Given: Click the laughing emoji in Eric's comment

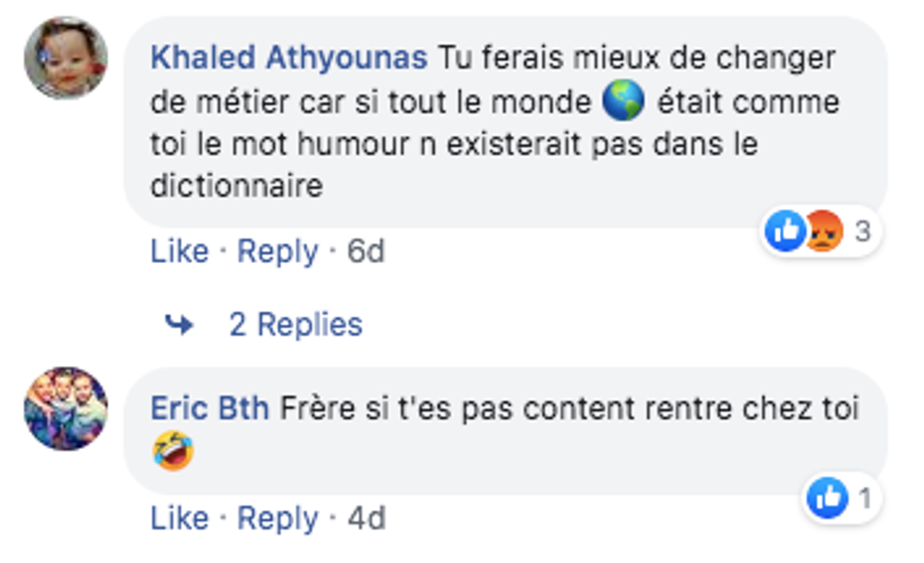Looking at the screenshot, I should tap(173, 452).
